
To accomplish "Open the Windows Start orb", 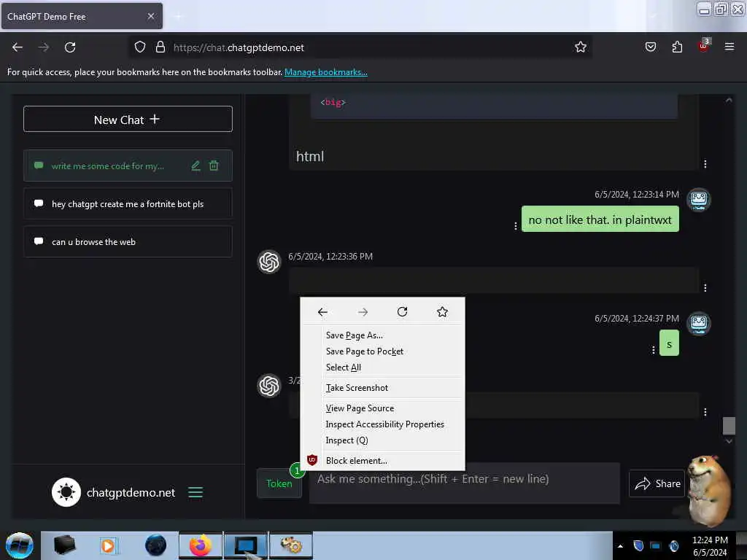I will pyautogui.click(x=20, y=545).
